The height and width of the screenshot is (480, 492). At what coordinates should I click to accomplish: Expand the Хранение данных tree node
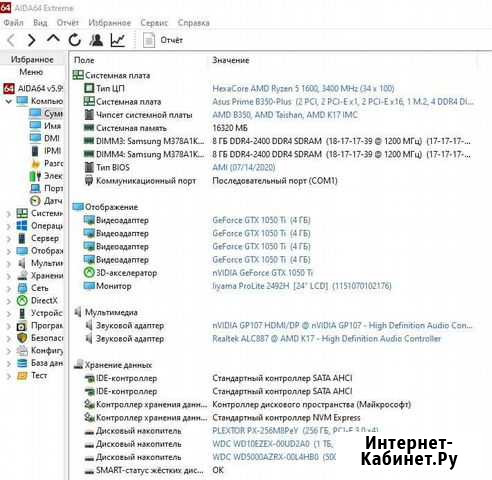pyautogui.click(x=9, y=276)
